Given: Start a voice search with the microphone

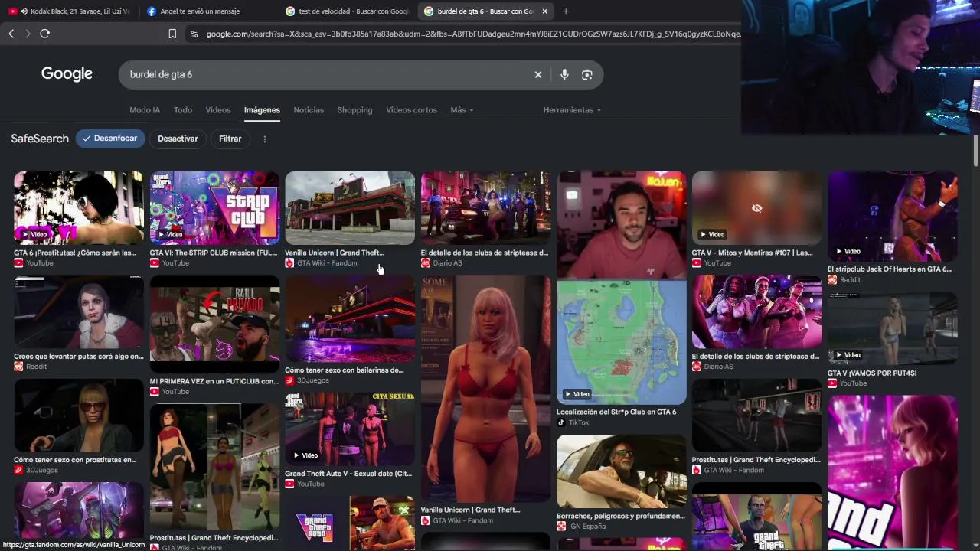Looking at the screenshot, I should click(564, 75).
